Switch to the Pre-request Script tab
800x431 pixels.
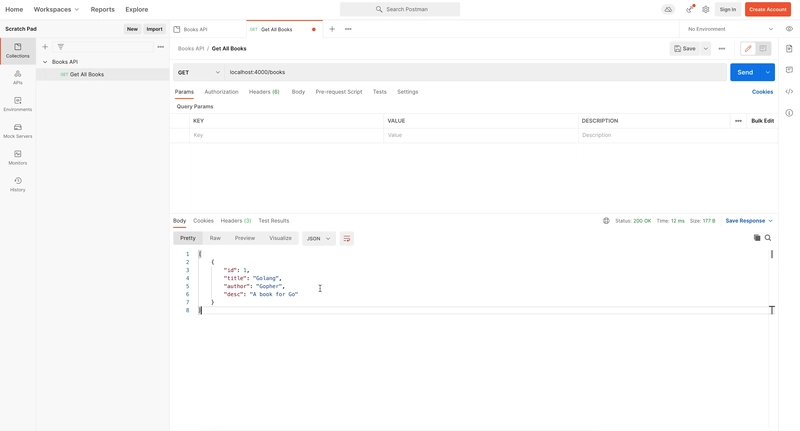tap(339, 92)
